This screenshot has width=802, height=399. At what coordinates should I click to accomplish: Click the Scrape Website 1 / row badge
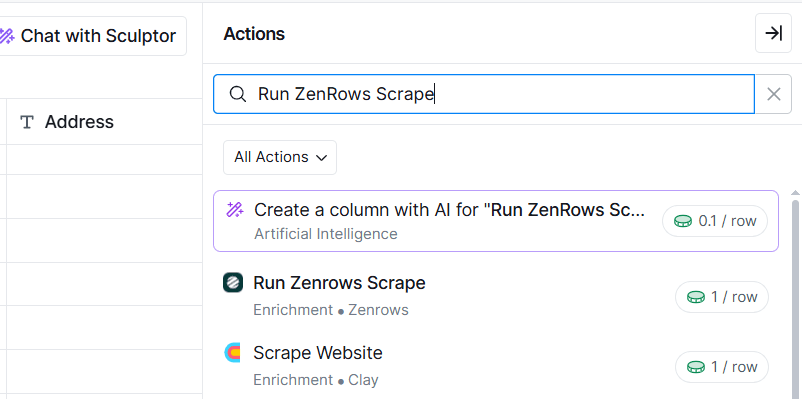click(x=722, y=367)
